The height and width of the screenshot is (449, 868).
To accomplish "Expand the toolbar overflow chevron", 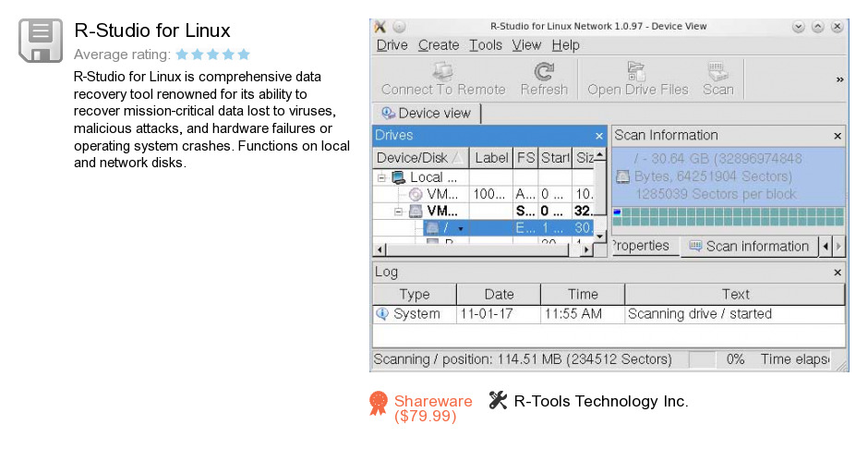I will pos(839,79).
